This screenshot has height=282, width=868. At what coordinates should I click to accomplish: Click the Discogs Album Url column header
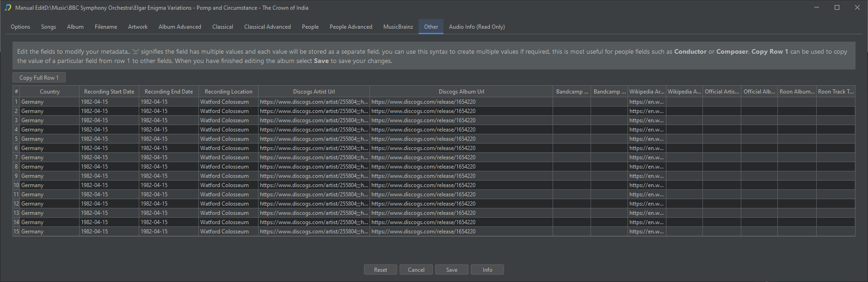pos(462,92)
